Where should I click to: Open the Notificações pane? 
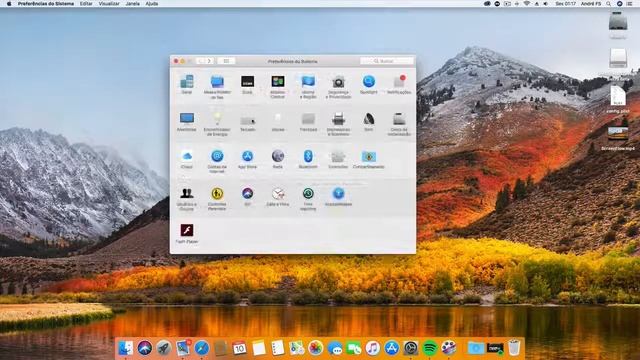pyautogui.click(x=399, y=84)
